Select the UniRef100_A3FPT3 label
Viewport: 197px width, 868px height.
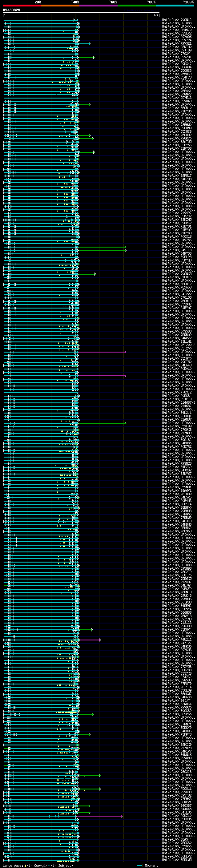176,734
